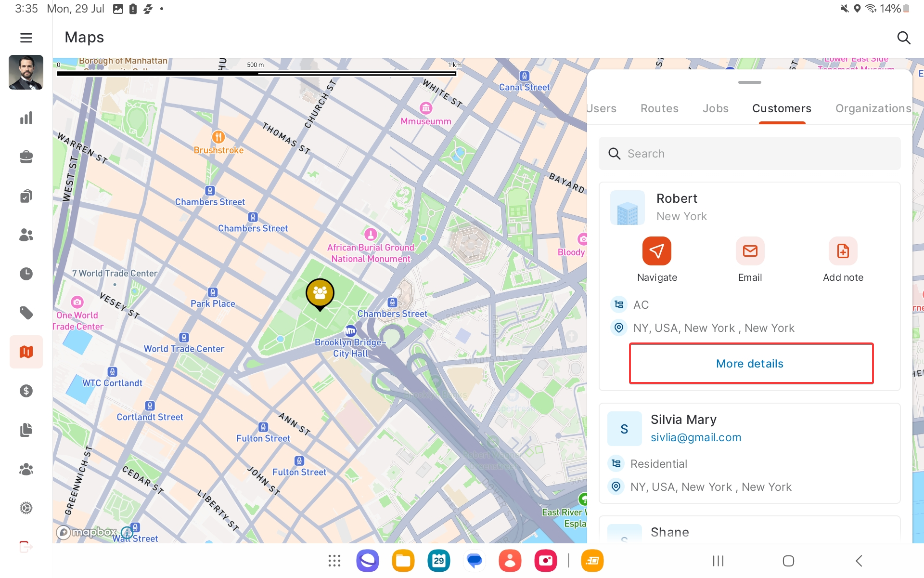Tap the search magnifier in Maps header
The image size is (924, 578).
[x=903, y=38]
